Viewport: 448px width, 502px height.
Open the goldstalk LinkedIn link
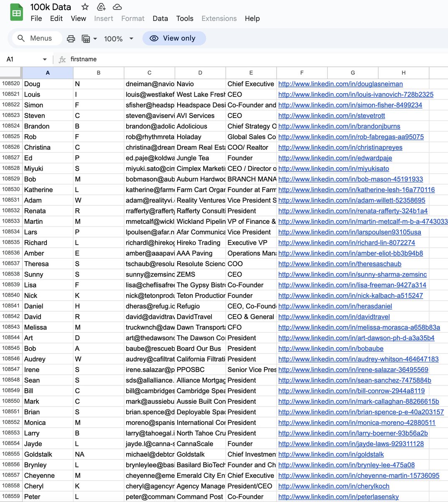[331, 454]
